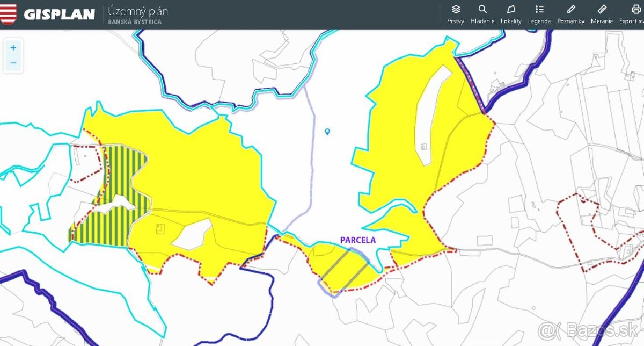Open the Vrstvy layers panel
This screenshot has height=346, width=644.
(x=456, y=13)
